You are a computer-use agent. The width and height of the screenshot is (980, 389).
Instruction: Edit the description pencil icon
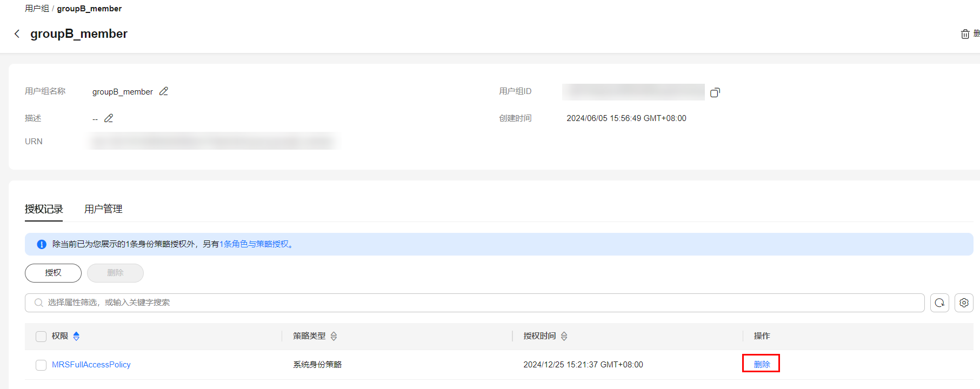point(109,118)
